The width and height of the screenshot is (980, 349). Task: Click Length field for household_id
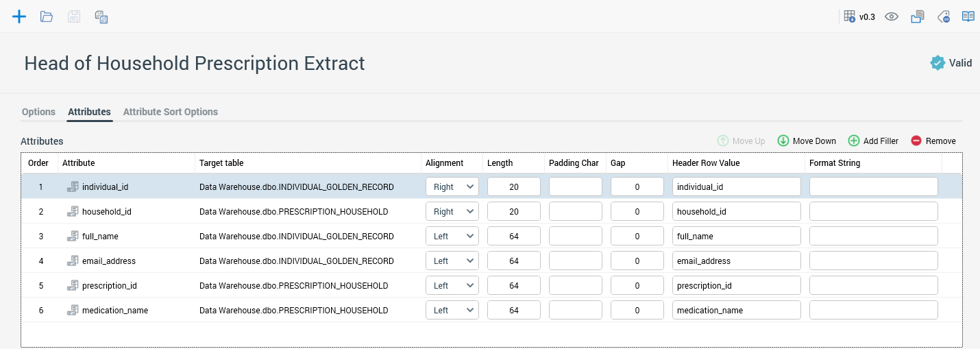(x=513, y=211)
